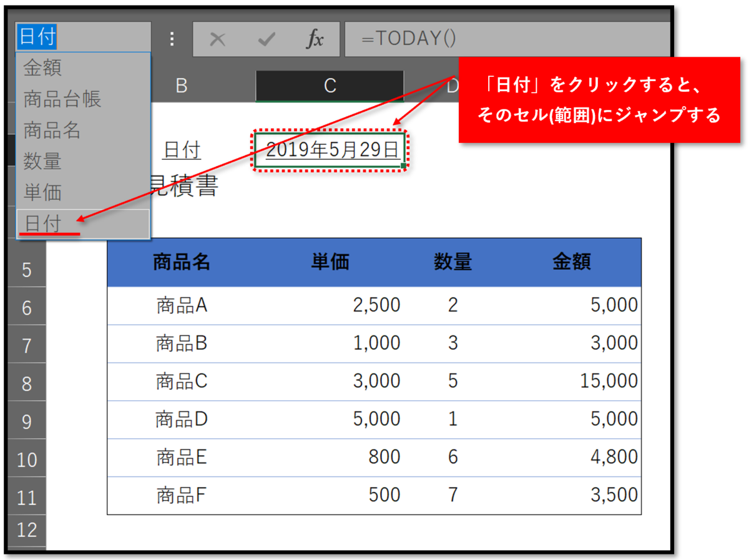749x560 pixels.
Task: Click the 日付 label cell in the worksheet
Action: click(x=181, y=150)
